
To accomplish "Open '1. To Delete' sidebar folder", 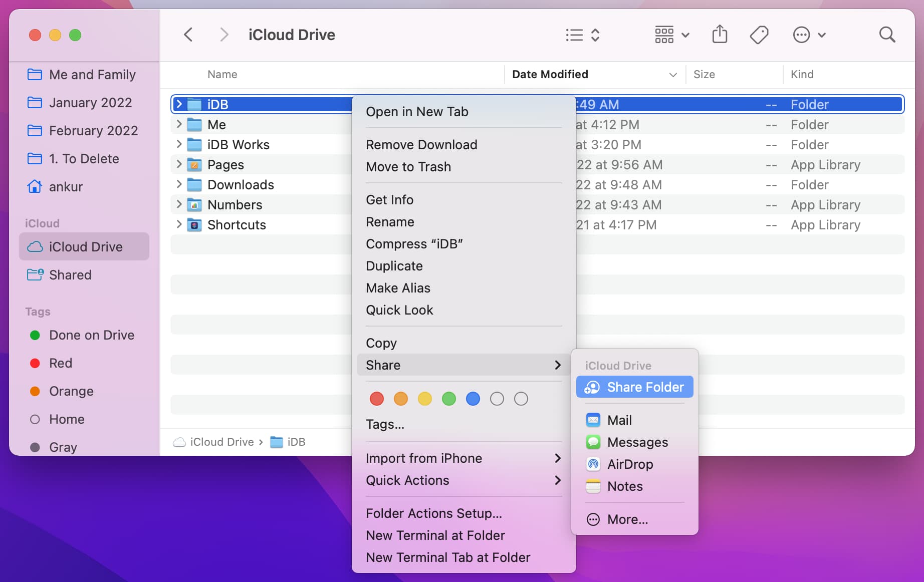I will tap(84, 159).
